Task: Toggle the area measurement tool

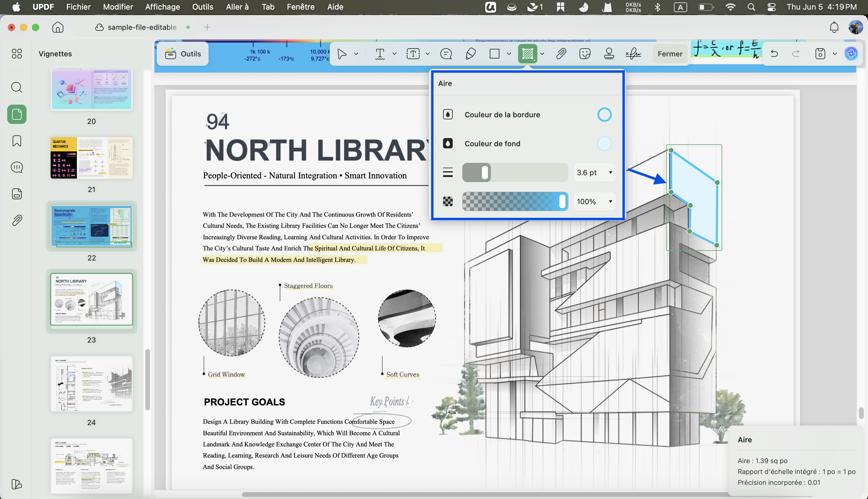Action: [527, 54]
